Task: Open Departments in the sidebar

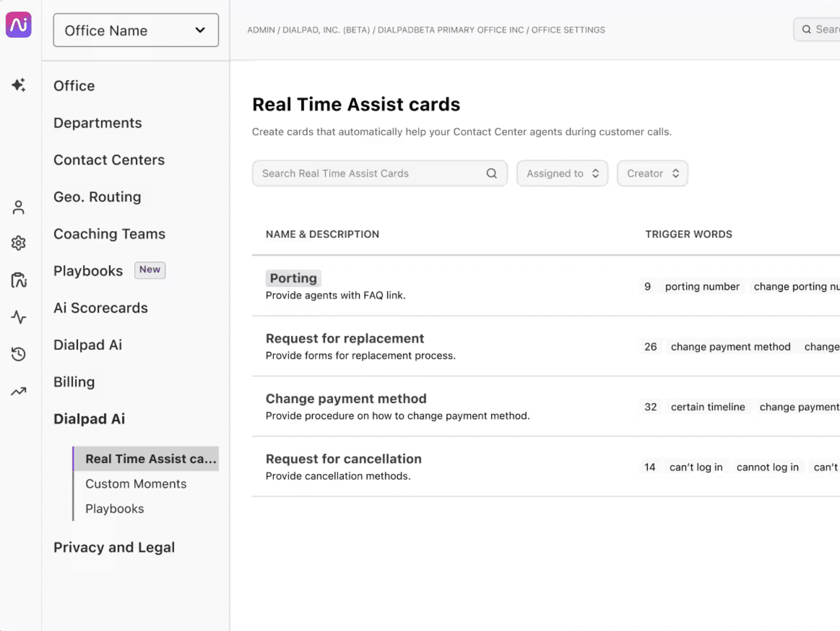Action: [x=97, y=123]
